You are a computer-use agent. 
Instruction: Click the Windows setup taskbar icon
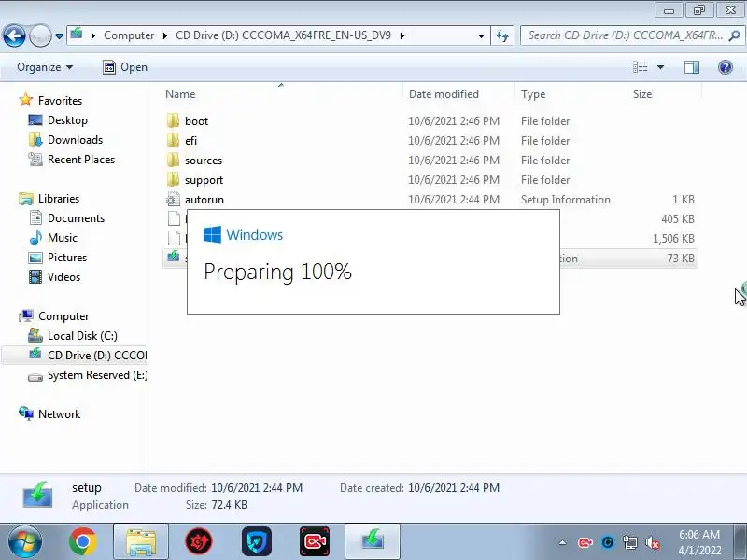pyautogui.click(x=373, y=541)
